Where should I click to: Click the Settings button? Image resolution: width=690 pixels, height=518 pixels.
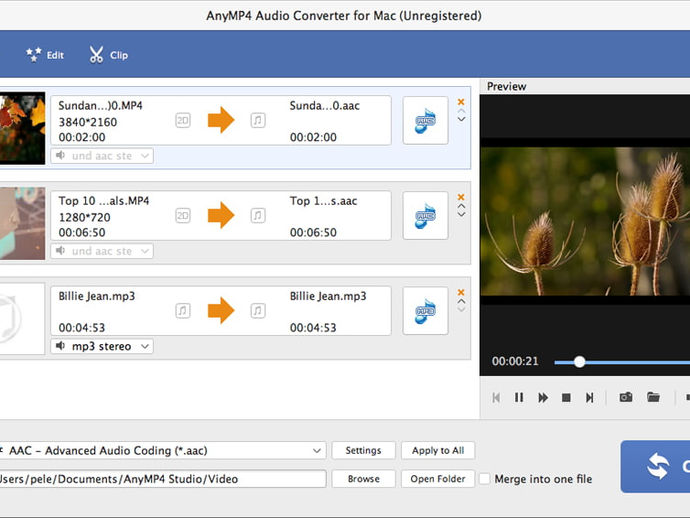click(363, 451)
